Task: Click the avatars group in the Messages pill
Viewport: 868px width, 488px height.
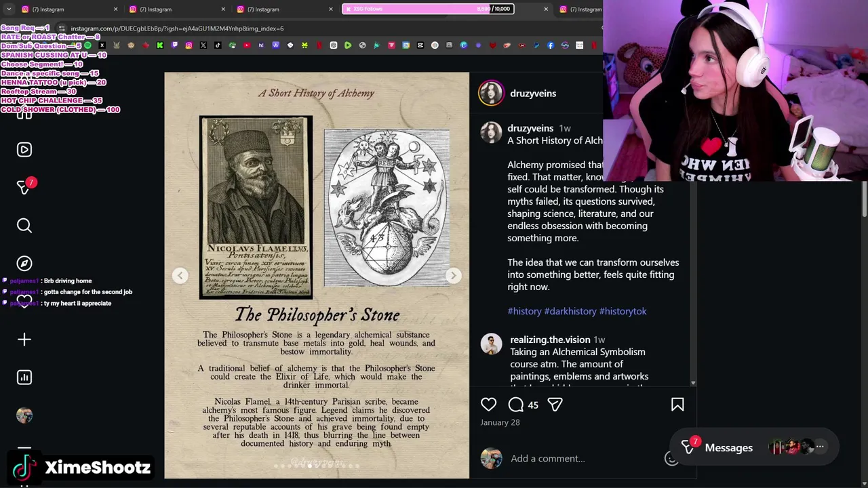Action: tap(791, 447)
